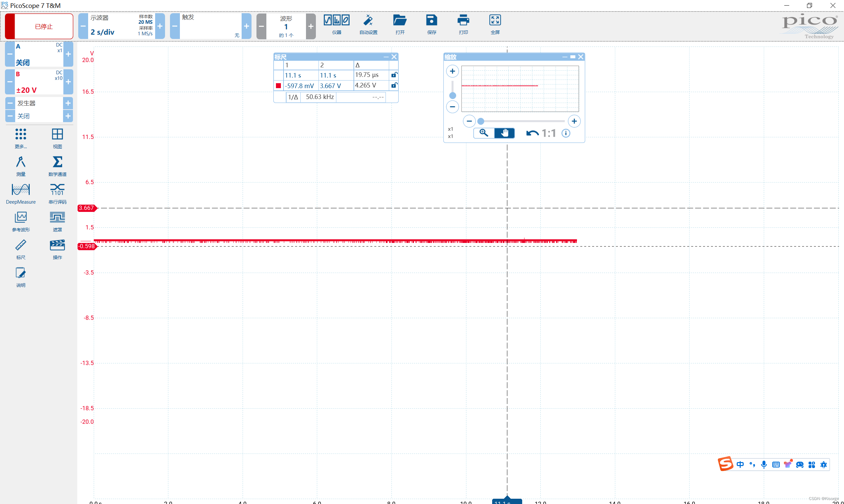Click vertical zoom in plus button
Viewport: 844px width, 504px height.
point(453,71)
